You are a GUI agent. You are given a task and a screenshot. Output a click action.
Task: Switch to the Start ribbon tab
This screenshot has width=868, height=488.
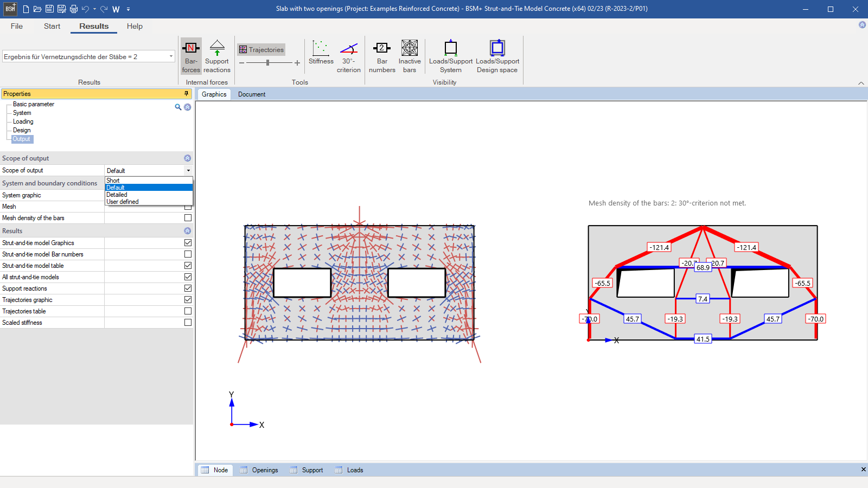point(52,26)
